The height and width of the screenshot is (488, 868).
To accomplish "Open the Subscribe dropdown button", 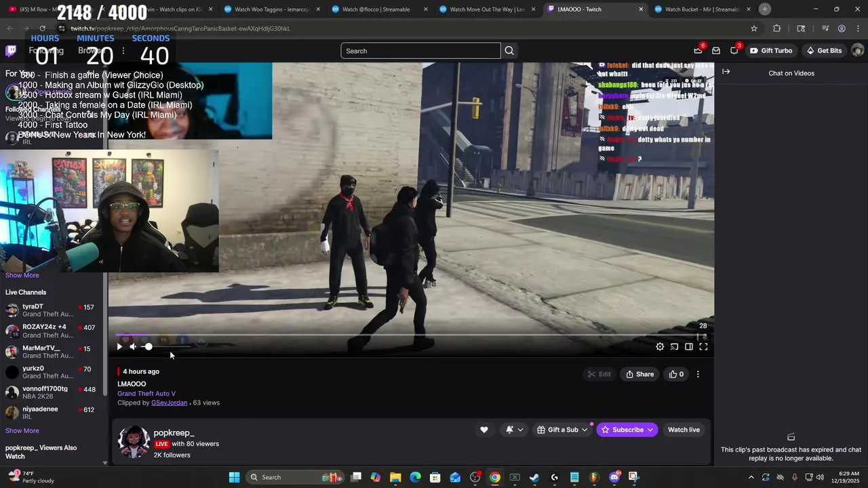I will 627,430.
